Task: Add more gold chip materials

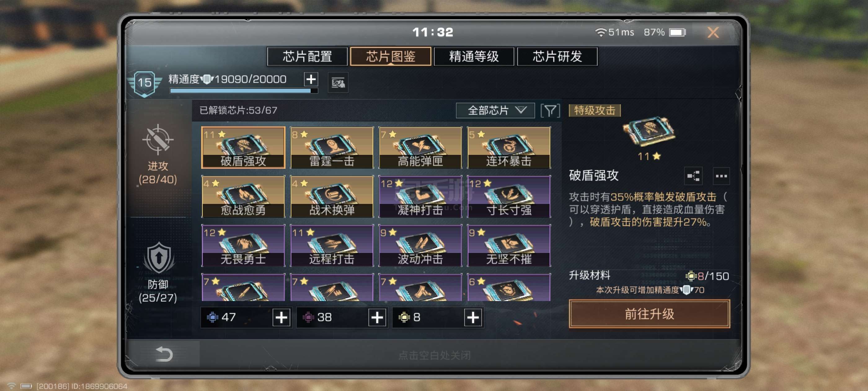Action: point(473,317)
